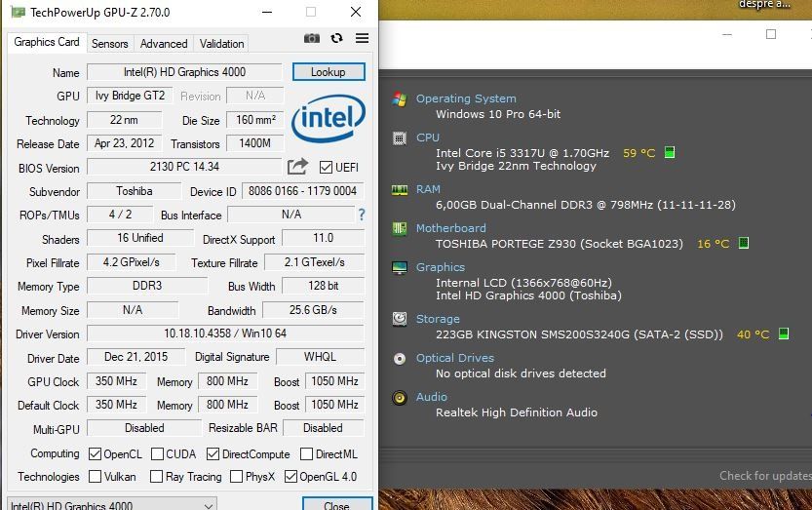Click the Storage drive icon in Speccy
This screenshot has width=812, height=510.
400,319
